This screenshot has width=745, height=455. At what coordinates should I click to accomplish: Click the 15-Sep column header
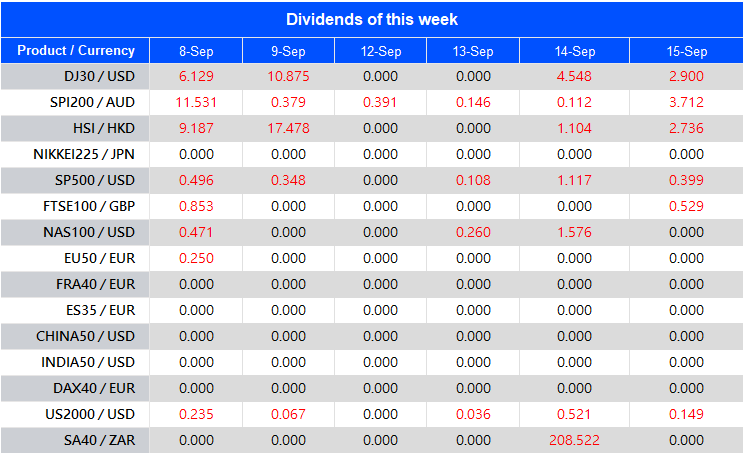pyautogui.click(x=687, y=51)
